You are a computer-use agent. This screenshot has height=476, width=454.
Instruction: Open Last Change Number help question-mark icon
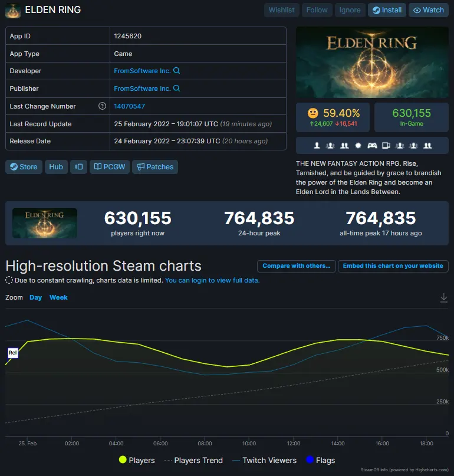[102, 106]
